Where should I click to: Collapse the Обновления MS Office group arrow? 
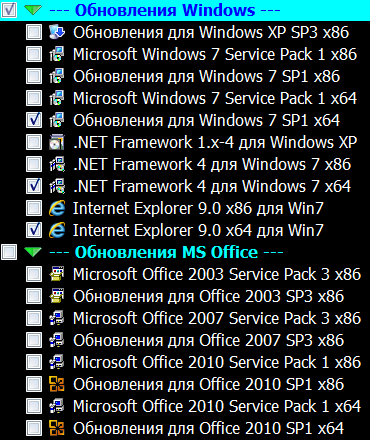[33, 252]
